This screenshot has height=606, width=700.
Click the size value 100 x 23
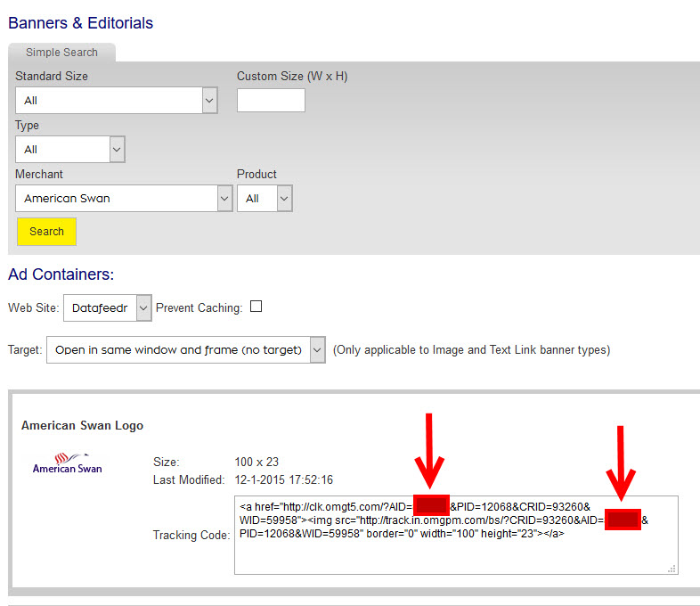256,462
